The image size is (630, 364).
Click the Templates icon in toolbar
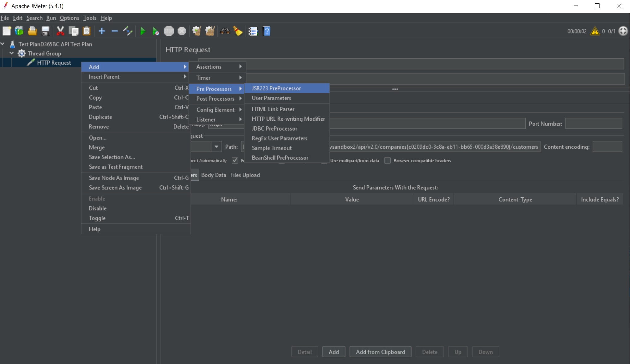pos(19,31)
